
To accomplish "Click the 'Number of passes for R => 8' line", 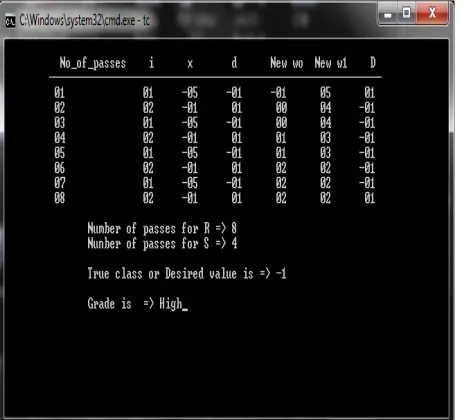I will coord(162,229).
